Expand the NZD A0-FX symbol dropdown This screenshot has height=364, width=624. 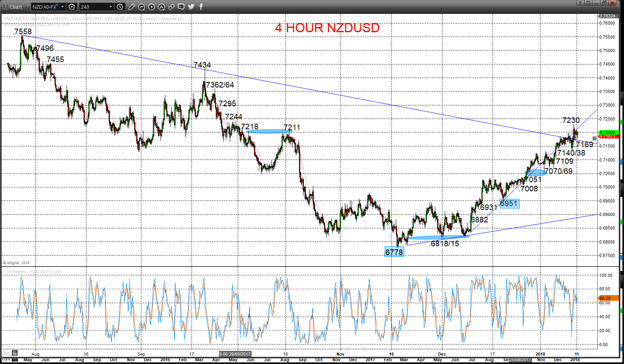(x=63, y=7)
